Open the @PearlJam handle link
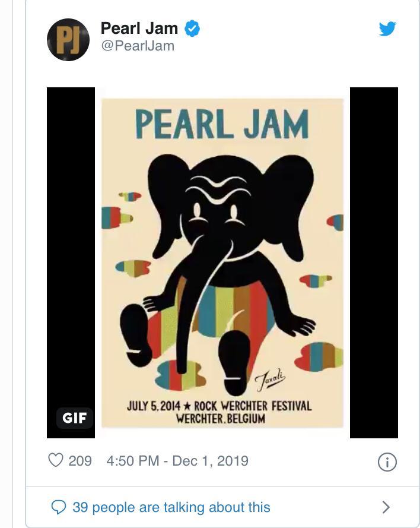This screenshot has width=420, height=528. pos(138,46)
